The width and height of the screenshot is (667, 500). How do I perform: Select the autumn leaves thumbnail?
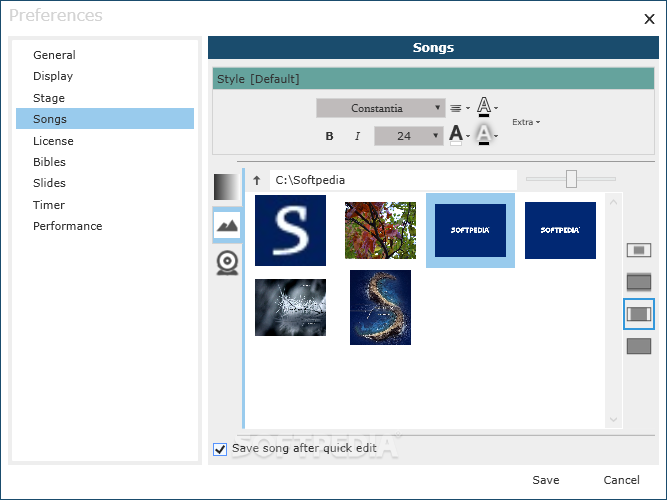(x=380, y=230)
